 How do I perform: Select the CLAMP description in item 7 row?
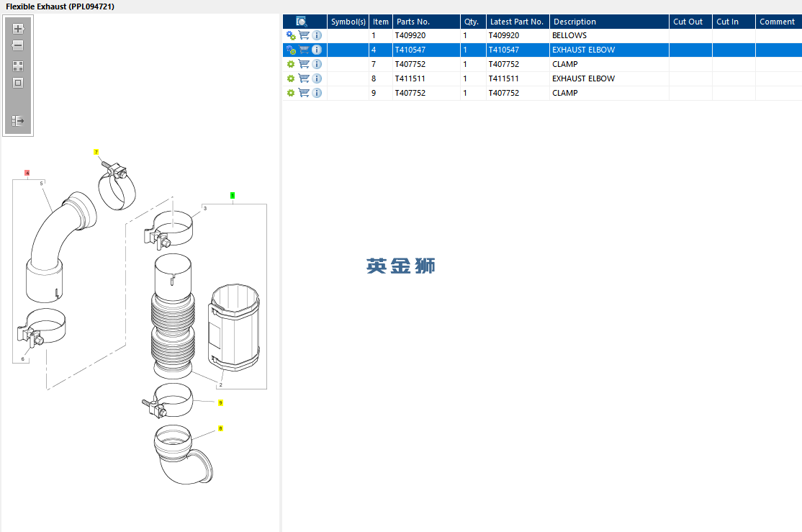(x=609, y=64)
